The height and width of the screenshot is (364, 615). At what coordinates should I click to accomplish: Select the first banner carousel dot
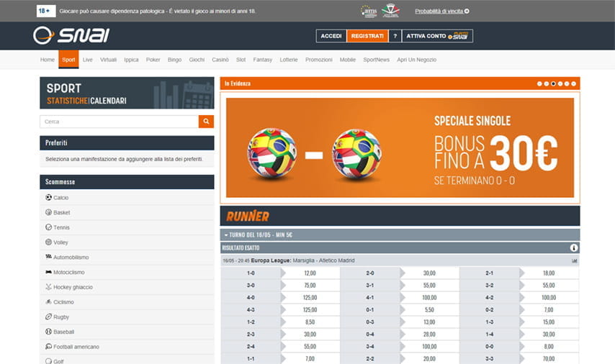pos(539,83)
